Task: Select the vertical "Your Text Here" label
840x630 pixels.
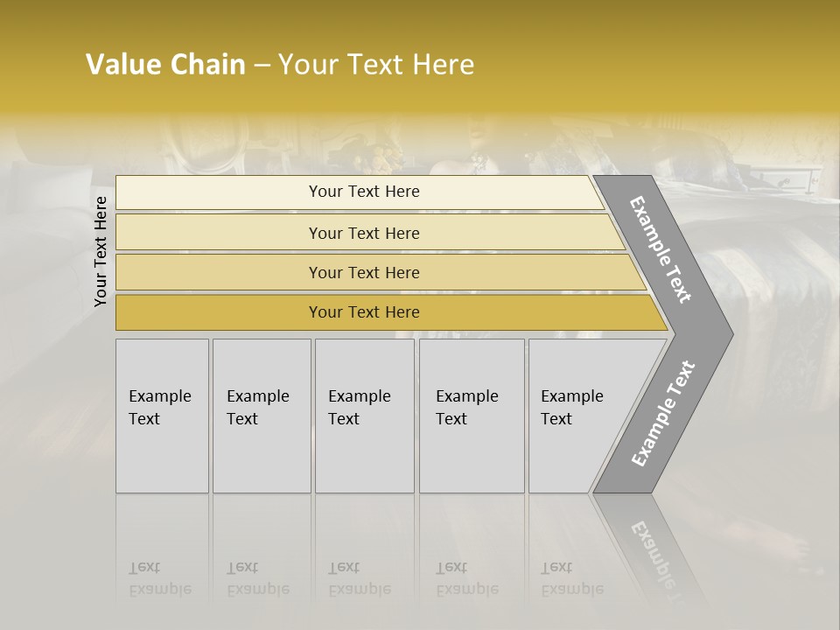Action: pyautogui.click(x=101, y=251)
